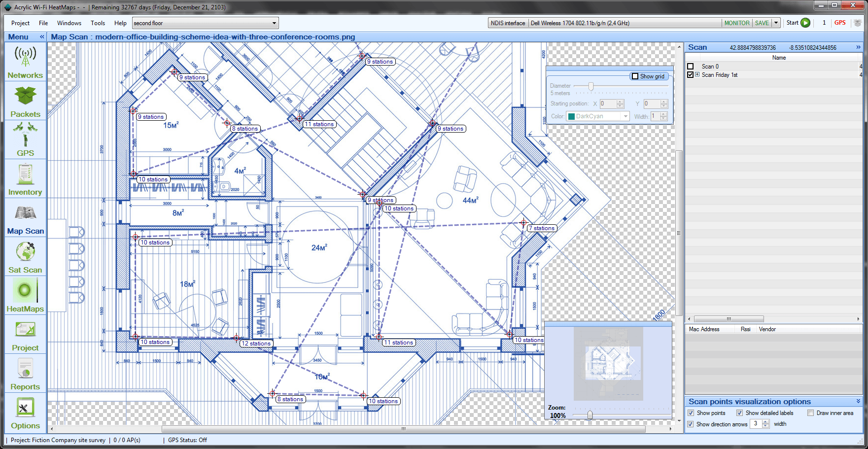
Task: Open the HeatMaps icon
Action: (25, 291)
